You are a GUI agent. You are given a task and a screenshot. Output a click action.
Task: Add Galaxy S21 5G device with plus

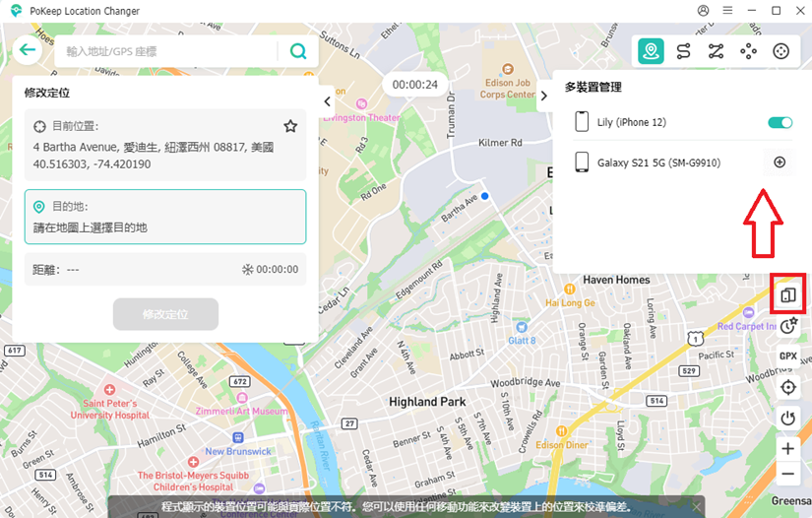780,162
